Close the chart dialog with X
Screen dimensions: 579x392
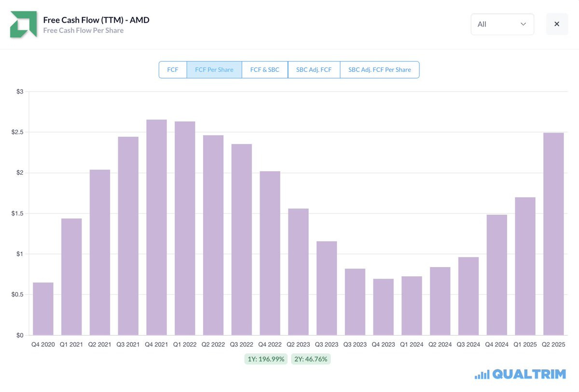[557, 24]
